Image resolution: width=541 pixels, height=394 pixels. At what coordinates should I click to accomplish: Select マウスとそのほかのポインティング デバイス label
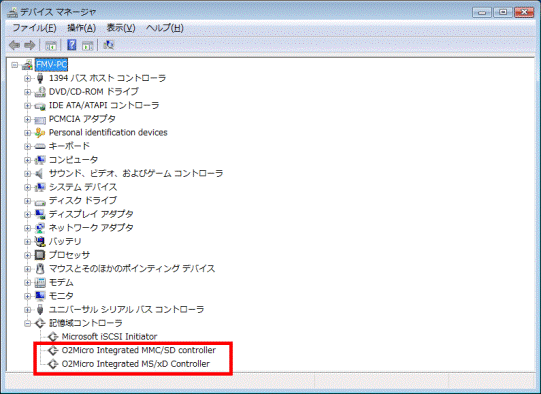tap(132, 268)
